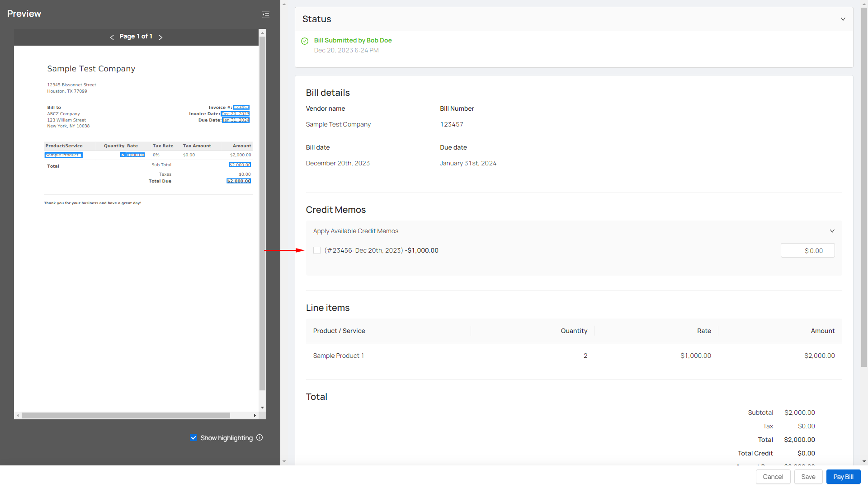The height and width of the screenshot is (488, 868).
Task: Click highlighted Total Due amount in preview
Action: [239, 181]
